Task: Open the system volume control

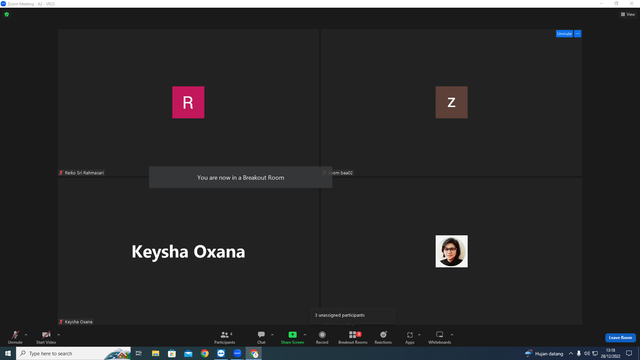Action: (587, 353)
